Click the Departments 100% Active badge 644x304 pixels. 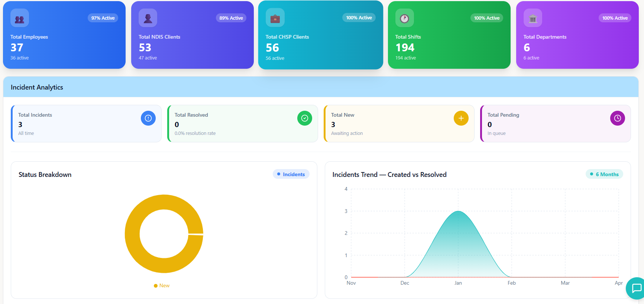pos(615,18)
